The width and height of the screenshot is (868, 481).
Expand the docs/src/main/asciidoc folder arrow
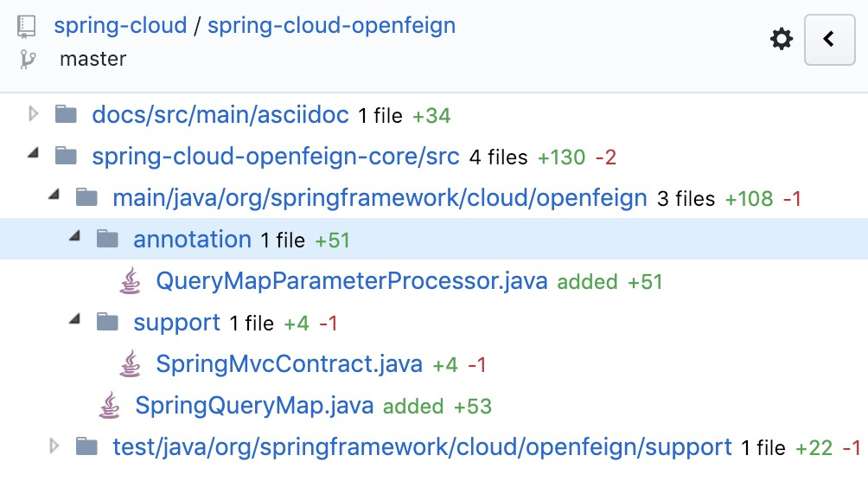[33, 114]
